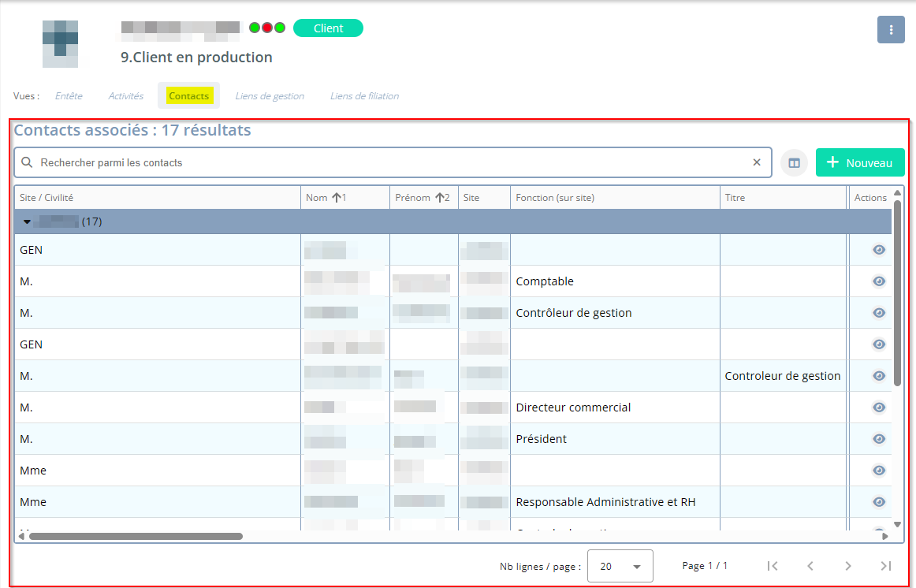The image size is (916, 588).
Task: Open the lines per page dropdown
Action: pyautogui.click(x=620, y=566)
